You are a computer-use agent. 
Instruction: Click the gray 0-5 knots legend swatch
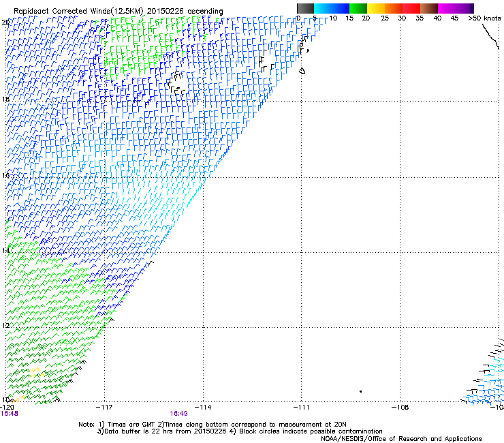[x=305, y=8]
